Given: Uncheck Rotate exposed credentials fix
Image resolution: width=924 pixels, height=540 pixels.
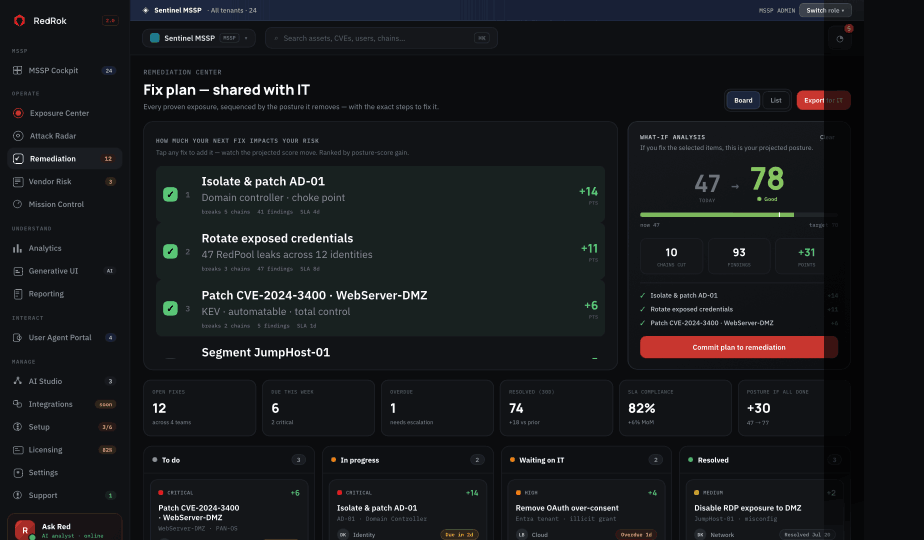Looking at the screenshot, I should point(170,251).
